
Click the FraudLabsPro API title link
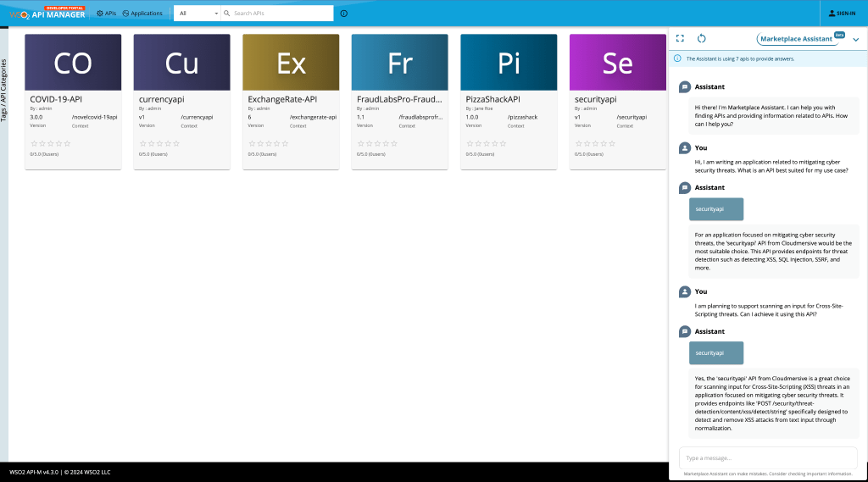point(398,99)
